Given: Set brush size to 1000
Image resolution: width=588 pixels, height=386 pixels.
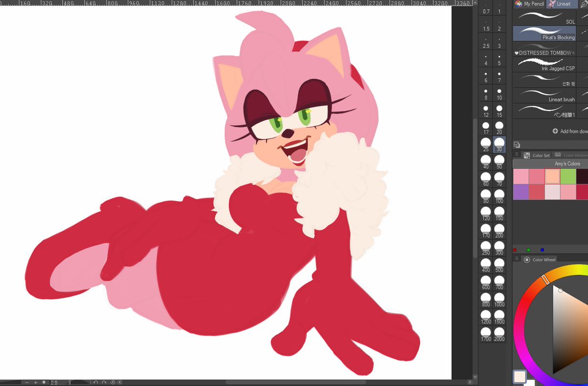Looking at the screenshot, I should click(x=499, y=300).
